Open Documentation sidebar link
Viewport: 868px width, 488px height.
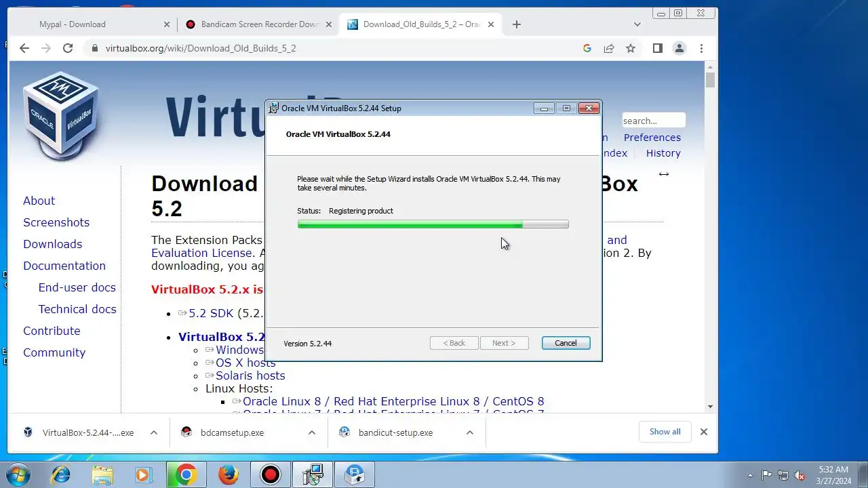tap(64, 266)
